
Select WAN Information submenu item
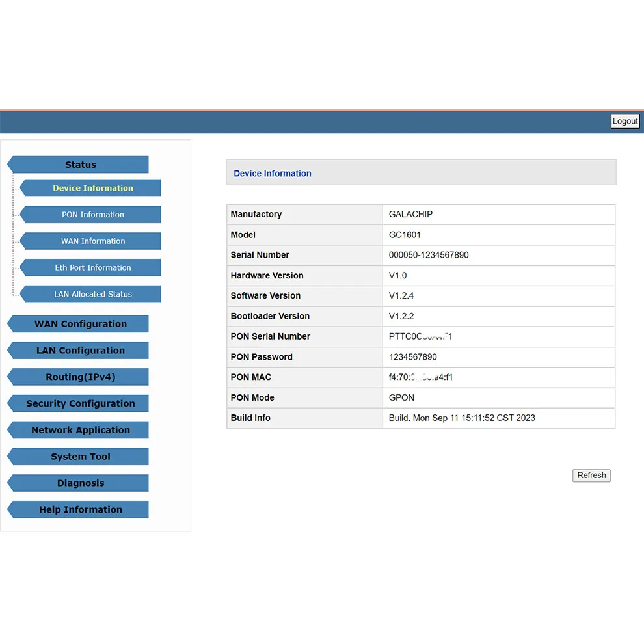pos(92,241)
